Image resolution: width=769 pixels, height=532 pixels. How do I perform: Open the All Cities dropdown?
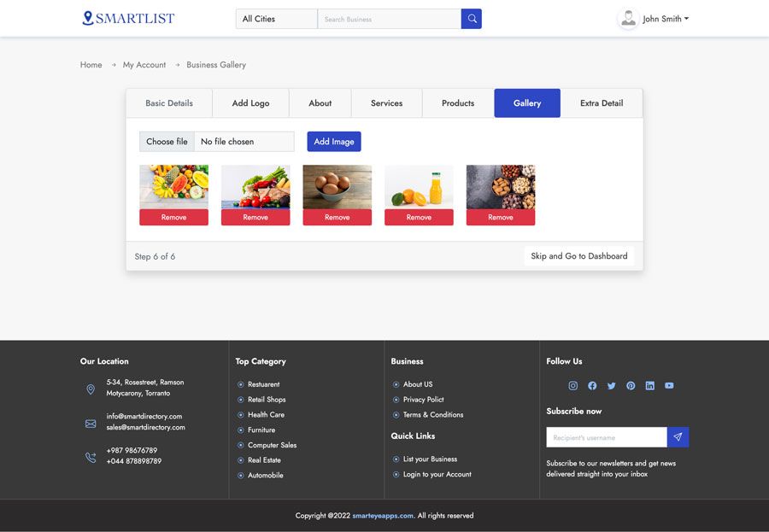pos(277,19)
